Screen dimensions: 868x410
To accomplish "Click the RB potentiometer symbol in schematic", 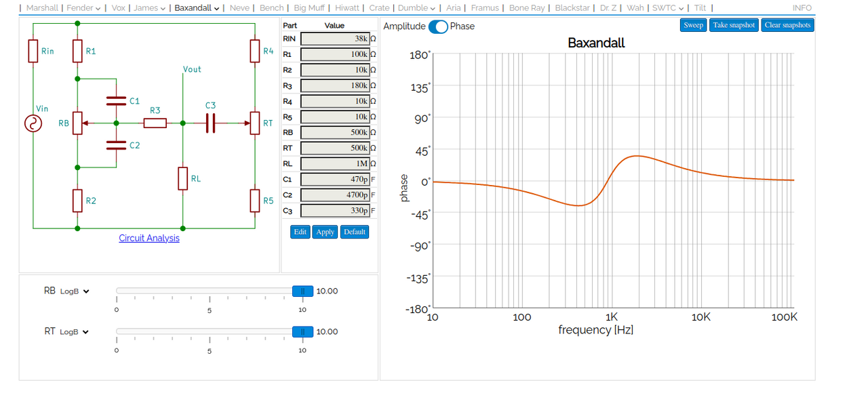I will (x=77, y=123).
